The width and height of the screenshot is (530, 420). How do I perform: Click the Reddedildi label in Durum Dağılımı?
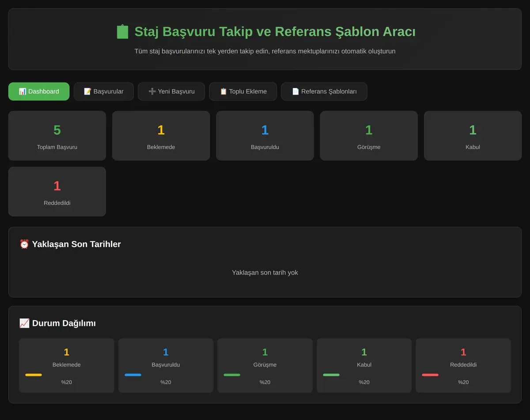(463, 365)
